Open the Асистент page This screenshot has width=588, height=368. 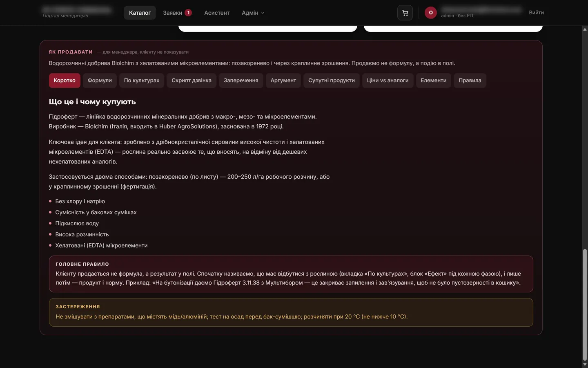tap(217, 13)
